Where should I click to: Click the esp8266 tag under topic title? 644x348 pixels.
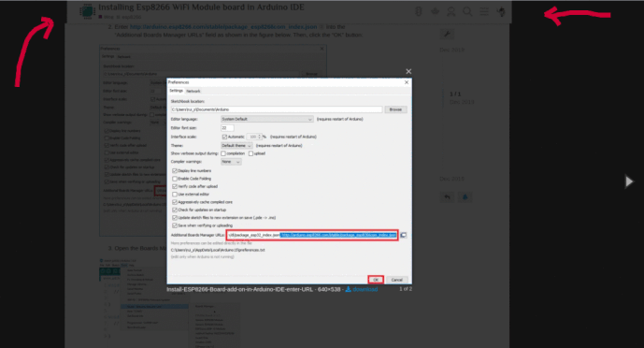tap(131, 17)
